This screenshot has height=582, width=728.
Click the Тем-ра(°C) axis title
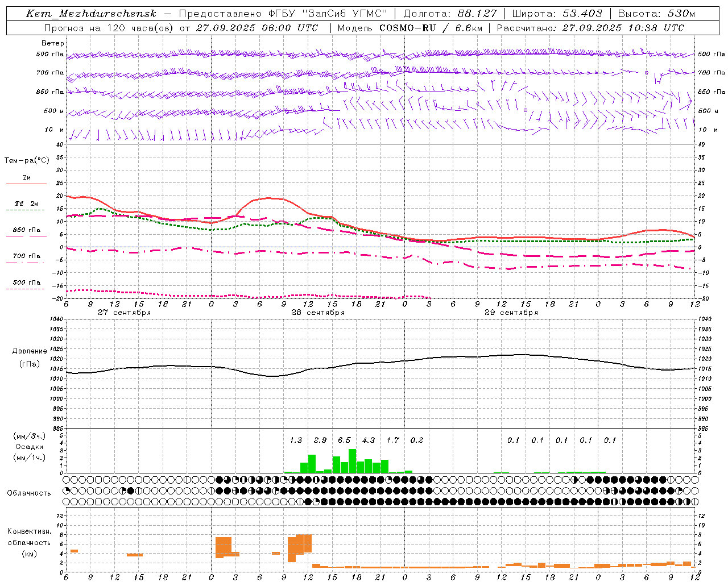pos(27,161)
